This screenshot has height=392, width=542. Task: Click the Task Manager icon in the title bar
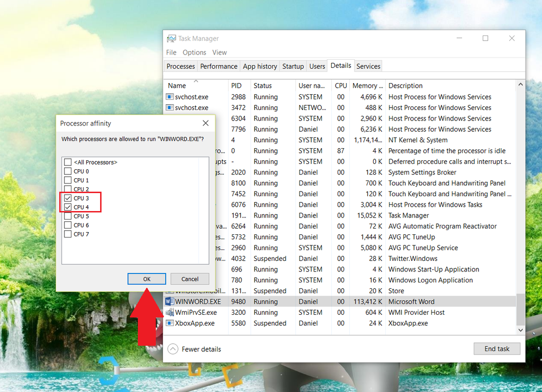click(x=171, y=38)
